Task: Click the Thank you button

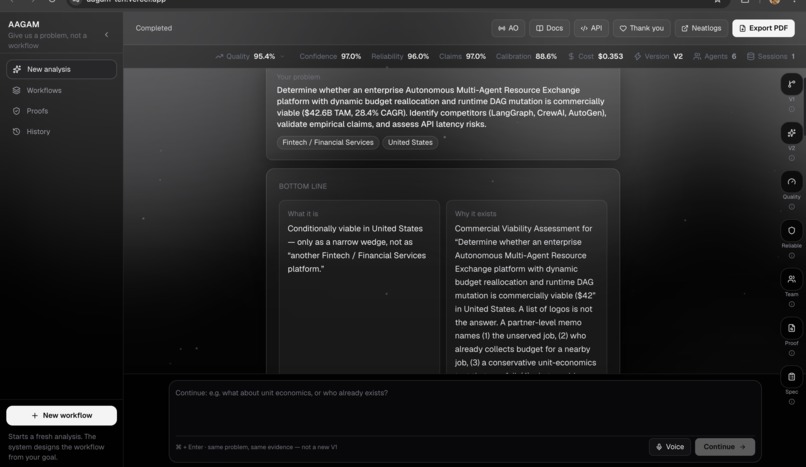Action: [642, 28]
